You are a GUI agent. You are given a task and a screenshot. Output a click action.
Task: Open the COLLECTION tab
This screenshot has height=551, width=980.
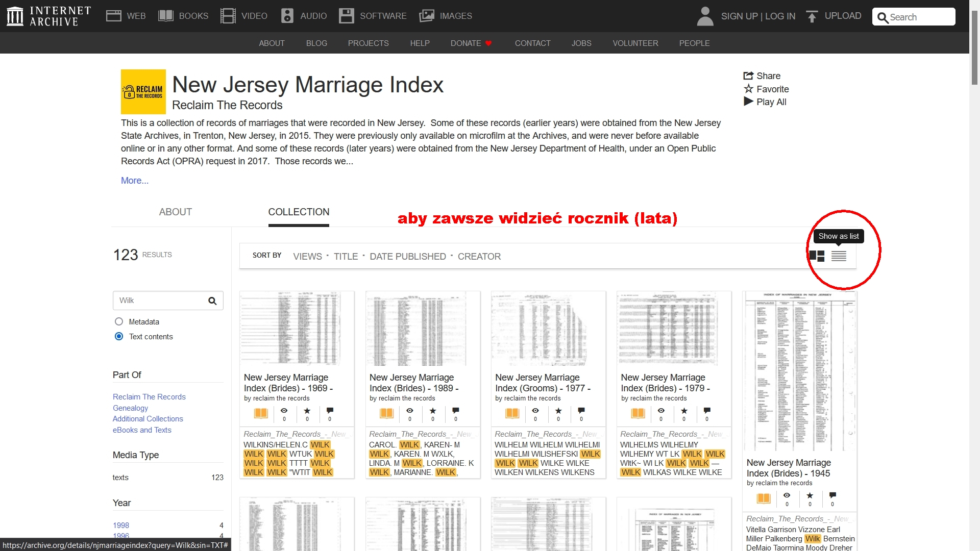click(299, 212)
